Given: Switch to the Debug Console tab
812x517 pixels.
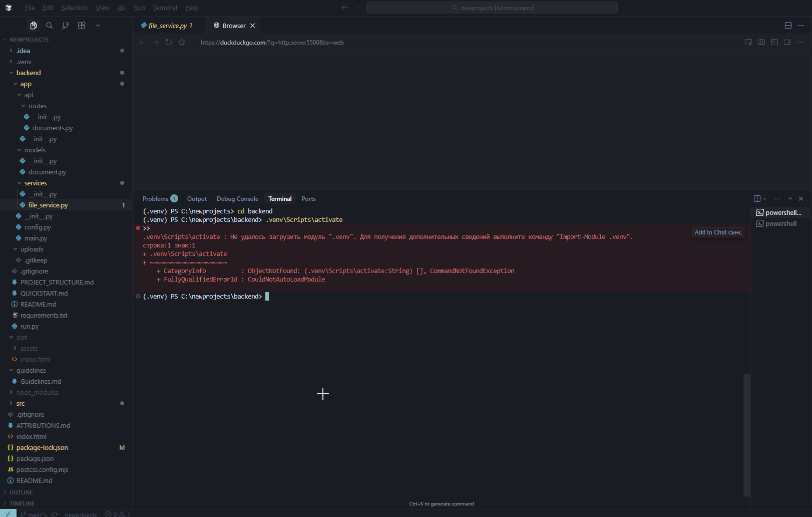Looking at the screenshot, I should [237, 199].
